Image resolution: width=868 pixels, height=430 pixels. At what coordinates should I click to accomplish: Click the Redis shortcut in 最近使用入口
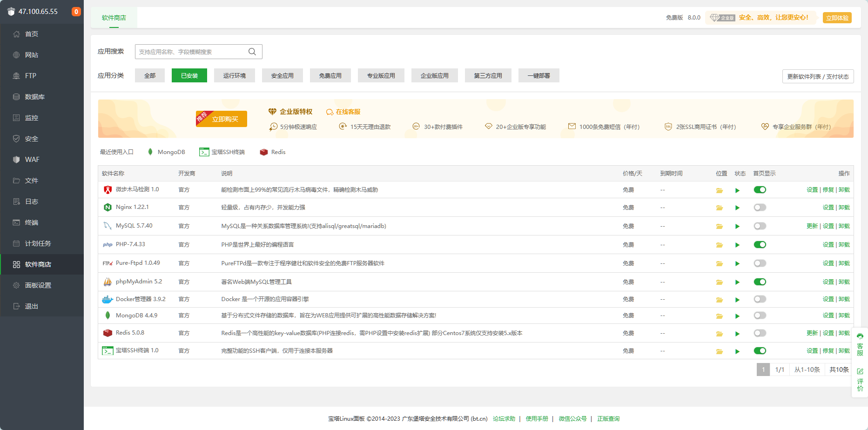(x=272, y=152)
